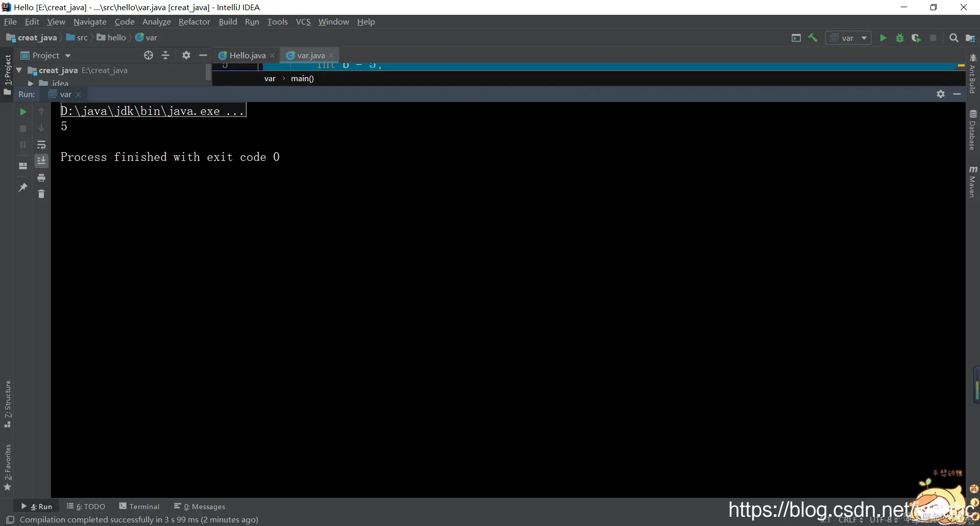Open the File menu
Screen dimensions: 980x526
[x=10, y=21]
